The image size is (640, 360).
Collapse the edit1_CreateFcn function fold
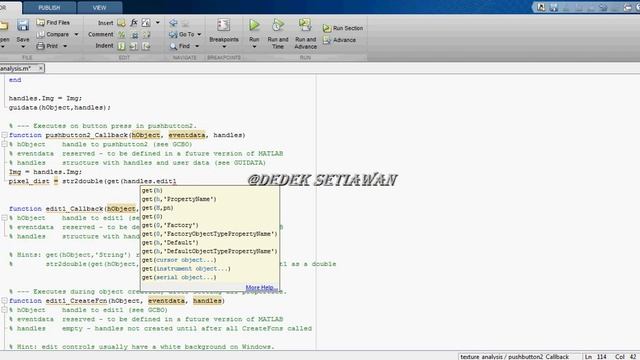coord(4,300)
